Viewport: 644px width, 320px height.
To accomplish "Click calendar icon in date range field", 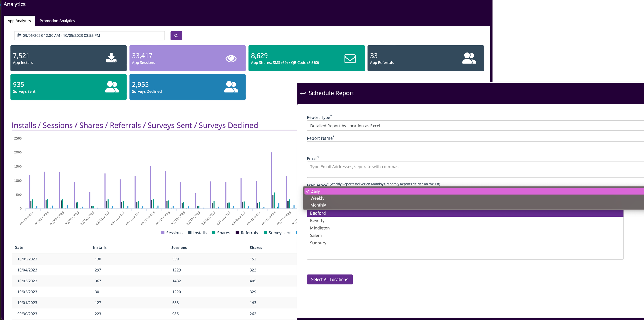I will point(19,35).
